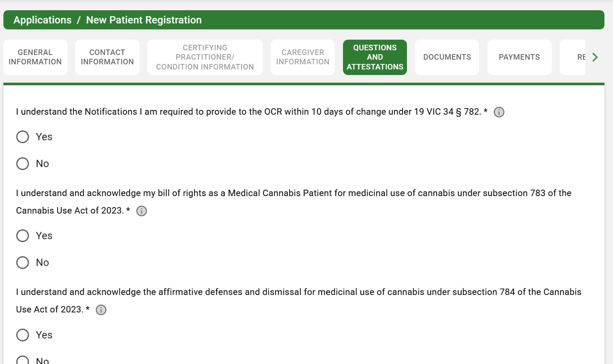Switch to the Documents tab
613x364 pixels.
click(447, 57)
